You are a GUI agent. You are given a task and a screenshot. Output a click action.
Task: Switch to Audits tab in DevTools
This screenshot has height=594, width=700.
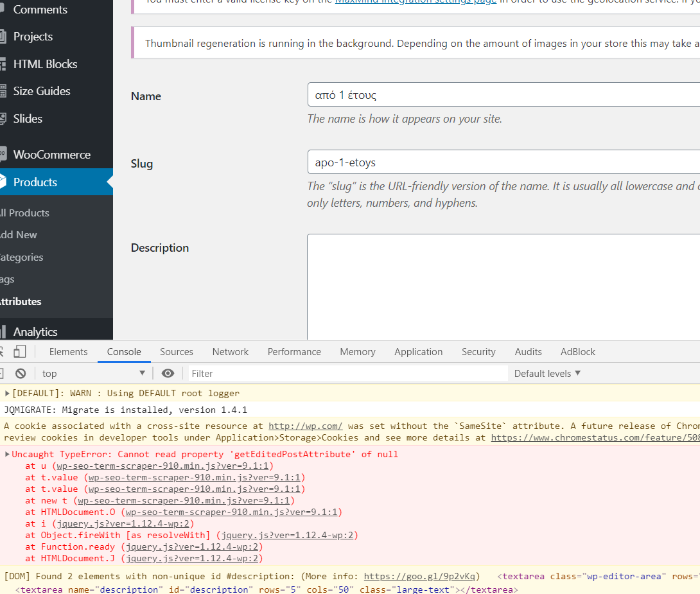click(528, 352)
